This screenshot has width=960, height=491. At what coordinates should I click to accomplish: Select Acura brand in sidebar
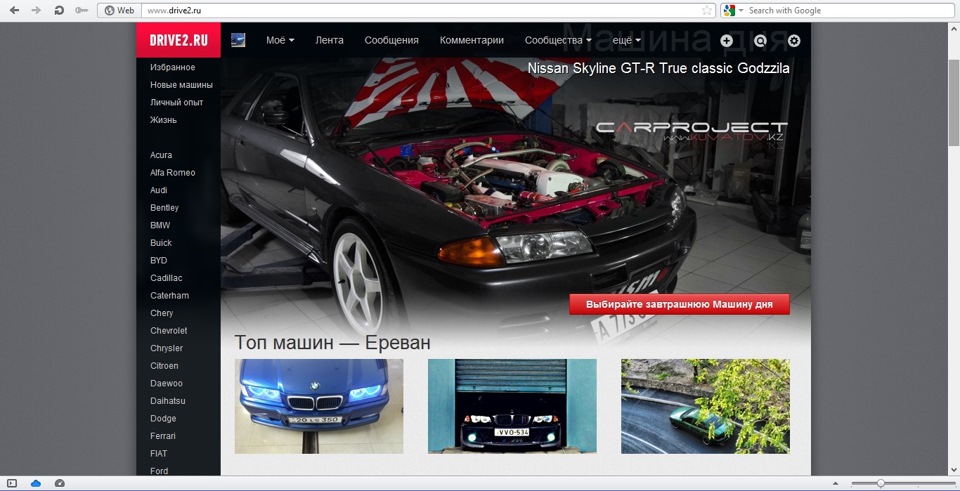tap(161, 155)
